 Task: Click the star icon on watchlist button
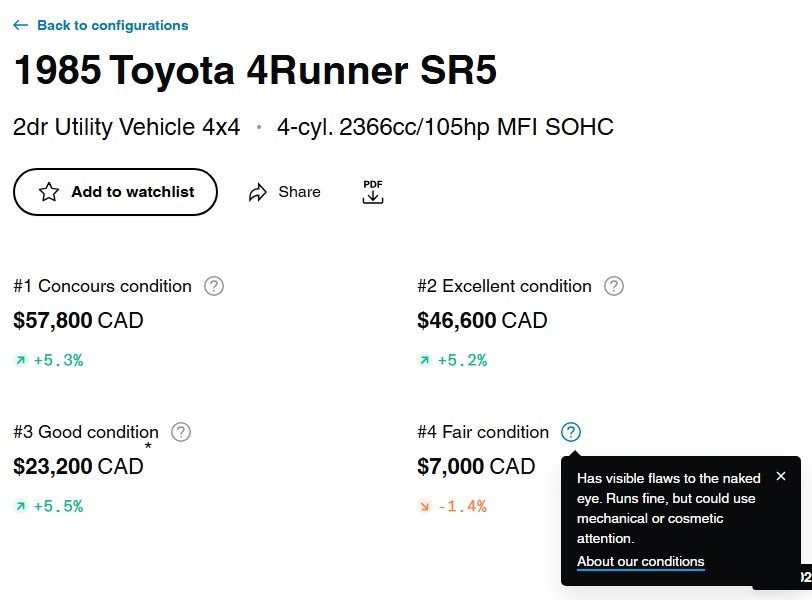click(x=49, y=192)
